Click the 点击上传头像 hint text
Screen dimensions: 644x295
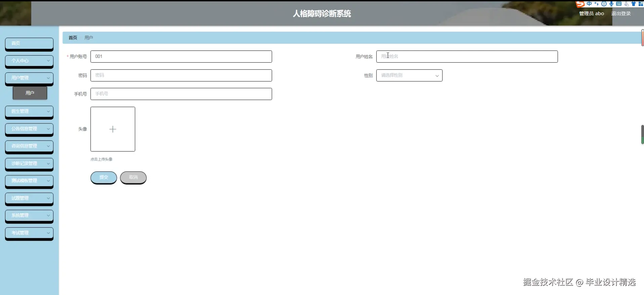click(x=101, y=159)
